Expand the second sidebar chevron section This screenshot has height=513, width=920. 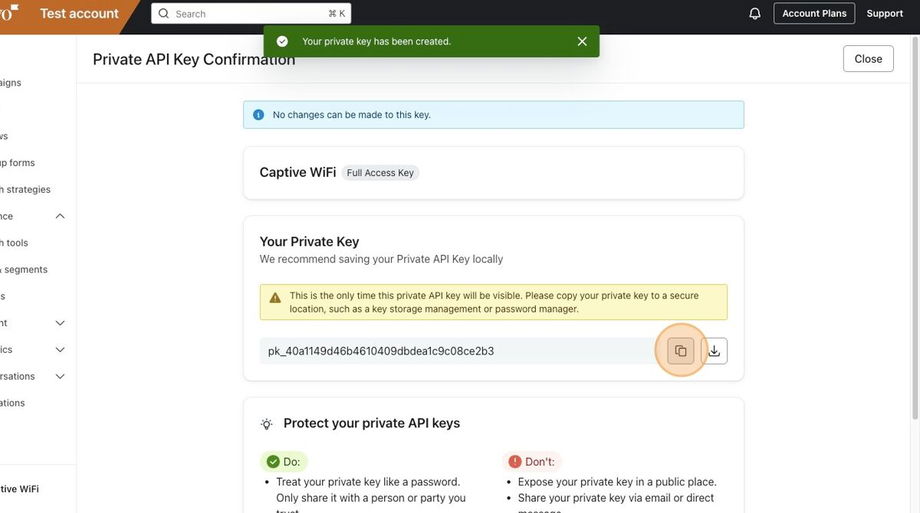(x=60, y=323)
